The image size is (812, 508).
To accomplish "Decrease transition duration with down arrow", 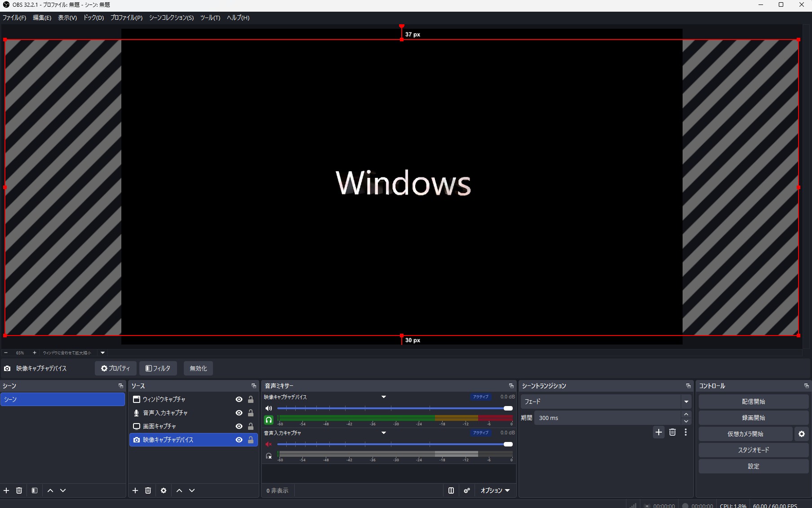I will [686, 421].
